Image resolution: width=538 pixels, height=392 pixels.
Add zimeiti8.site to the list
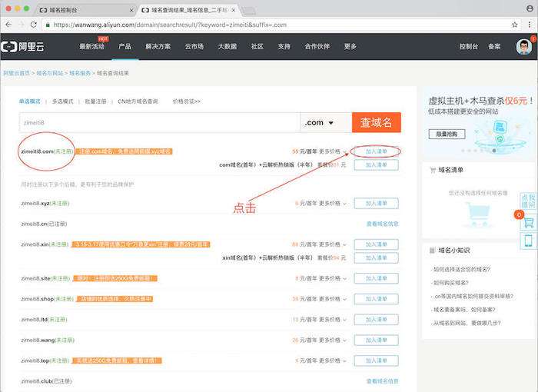376,278
